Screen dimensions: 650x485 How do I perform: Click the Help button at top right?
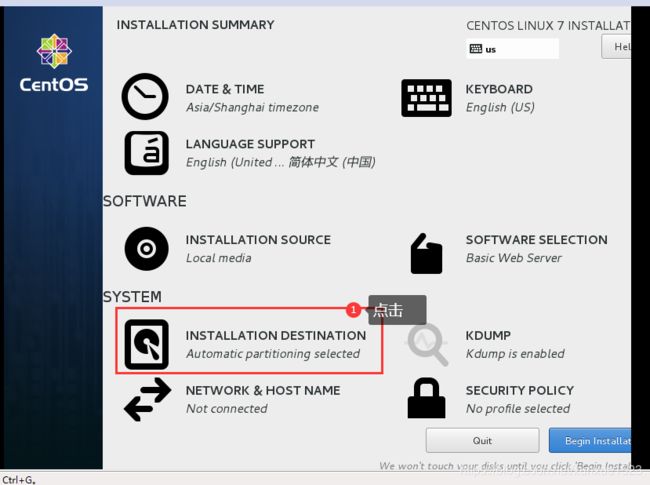(x=616, y=47)
